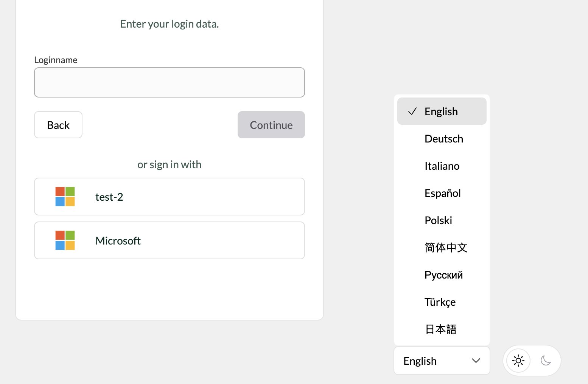The height and width of the screenshot is (384, 588).
Task: Select Español from the language menu
Action: click(442, 193)
